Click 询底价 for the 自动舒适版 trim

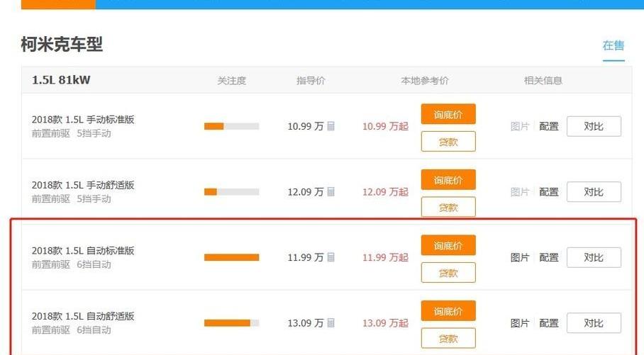tap(448, 311)
